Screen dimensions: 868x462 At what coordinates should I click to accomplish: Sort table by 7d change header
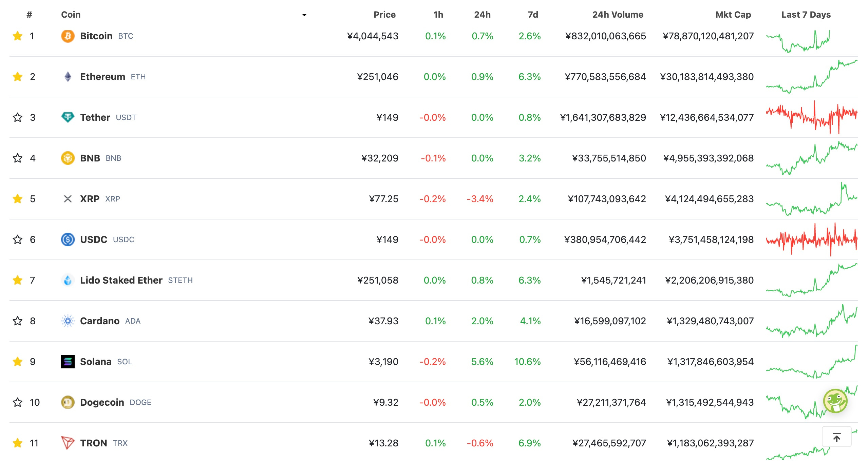(533, 15)
